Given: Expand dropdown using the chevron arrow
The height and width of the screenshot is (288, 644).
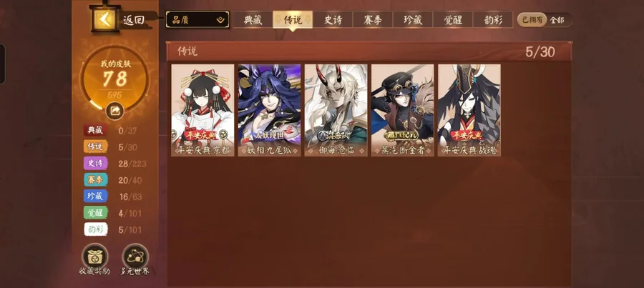Looking at the screenshot, I should [221, 20].
